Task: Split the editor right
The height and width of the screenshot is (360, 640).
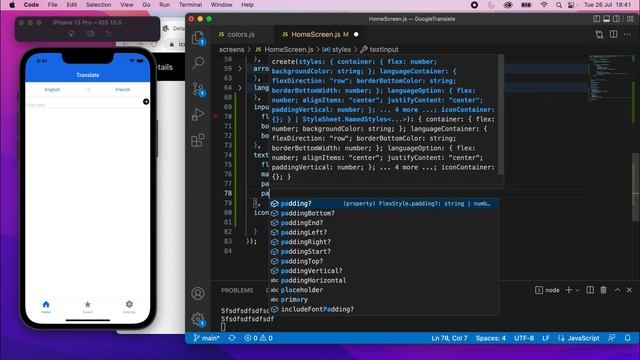Action: tap(613, 34)
